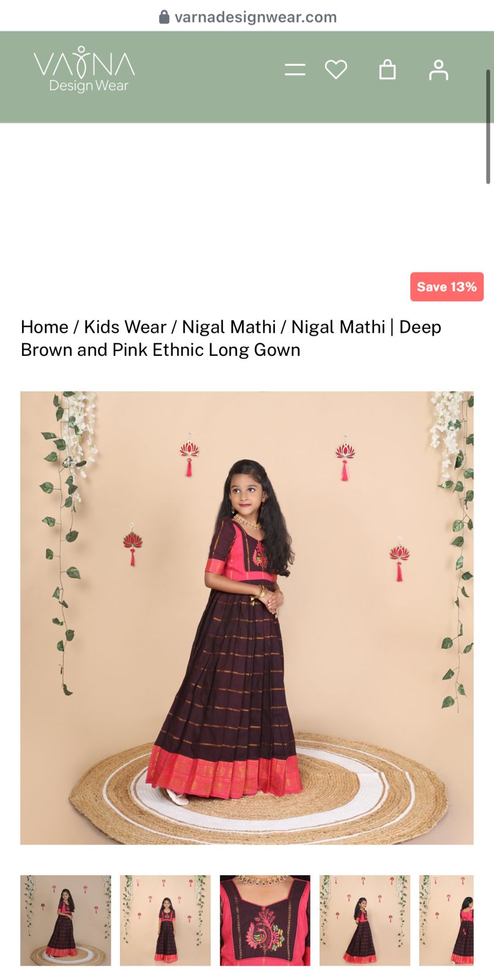Click the Save 13% badge
Viewport: 494px width, 980px height.
click(447, 287)
